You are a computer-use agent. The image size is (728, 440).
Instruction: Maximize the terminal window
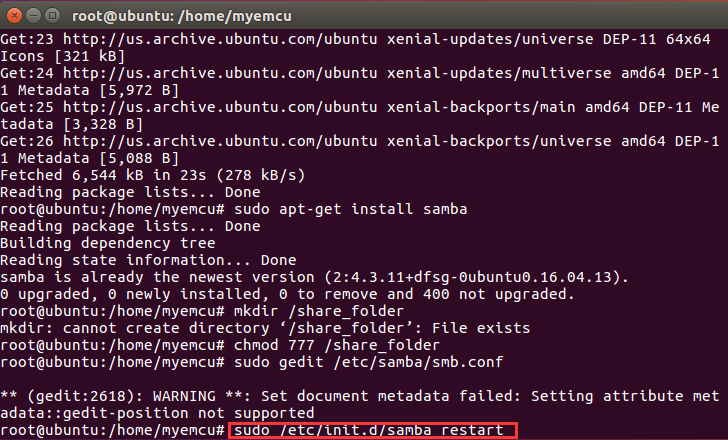click(52, 16)
